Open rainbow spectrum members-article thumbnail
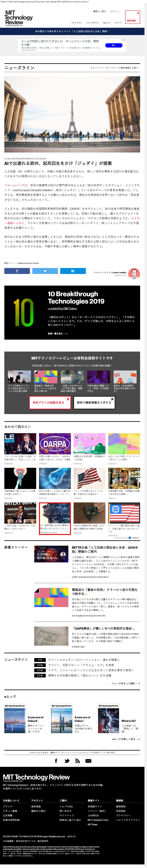This screenshot has width=147, height=868. click(x=46, y=377)
